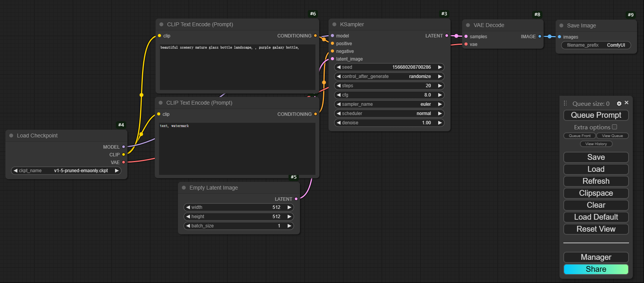Viewport: 644px width, 283px height.
Task: Increase seed with its right arrow
Action: click(x=440, y=67)
